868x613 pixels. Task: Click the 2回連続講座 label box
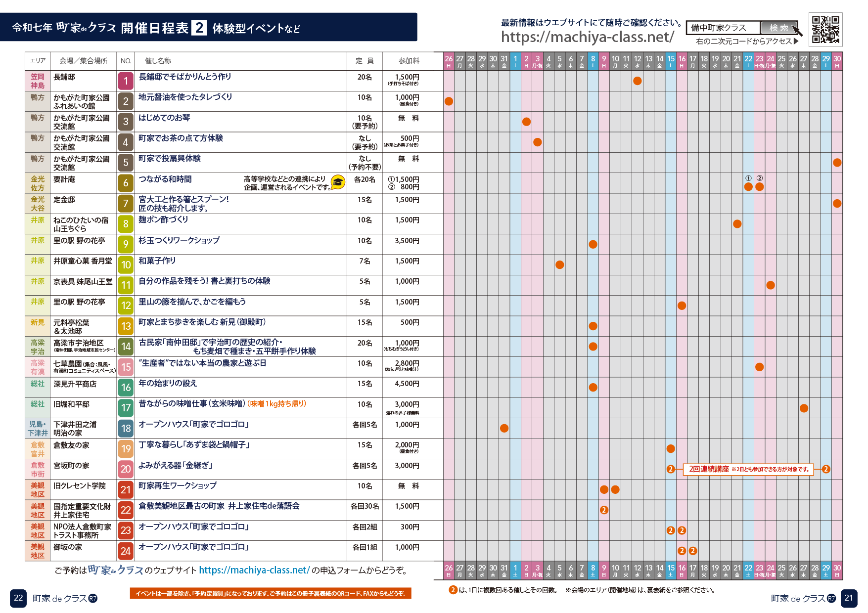(x=748, y=469)
